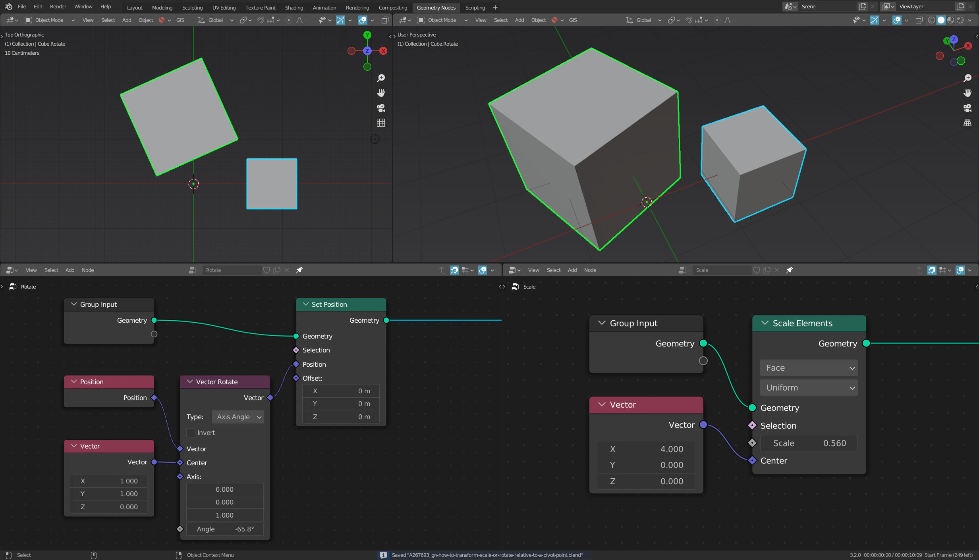The image size is (979, 560).
Task: Switch orthographic grid icon in Top Orthographic viewport
Action: (381, 123)
